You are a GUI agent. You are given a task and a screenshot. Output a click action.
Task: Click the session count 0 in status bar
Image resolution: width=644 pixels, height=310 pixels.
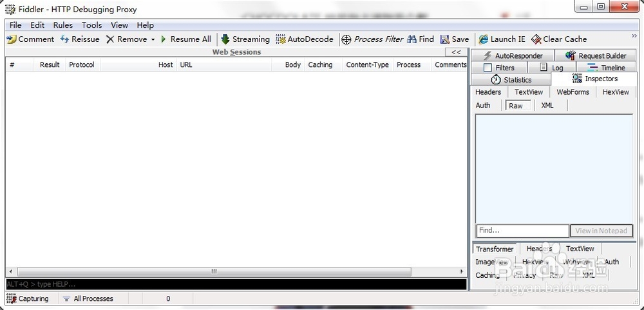pos(168,299)
